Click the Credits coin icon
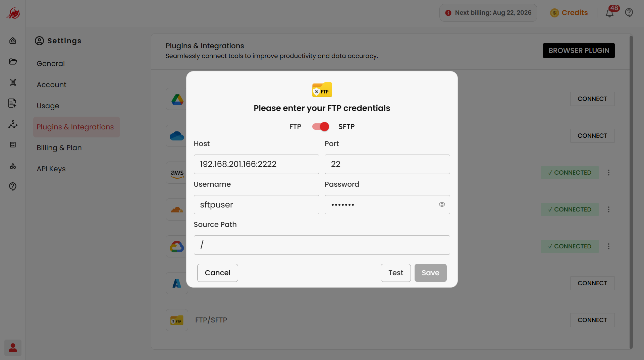 point(554,13)
